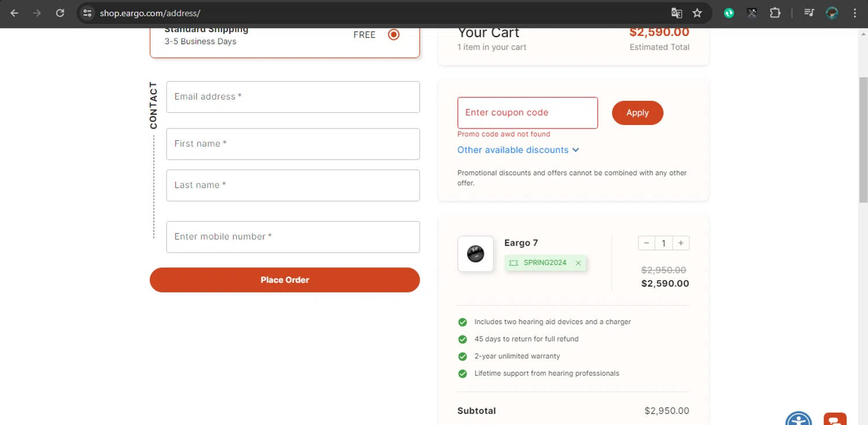Screen dimensions: 868x425
Task: Click 'Lifetime support from hearing professionals' text
Action: pos(546,373)
